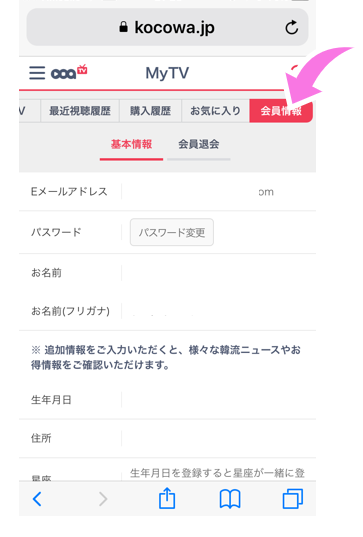
Task: Open the Safari share sheet icon
Action: (x=167, y=498)
